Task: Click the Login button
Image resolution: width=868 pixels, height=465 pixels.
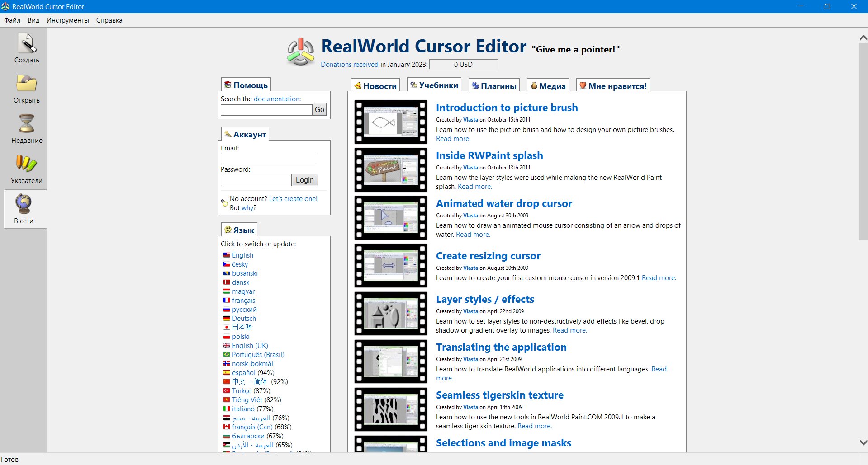Action: tap(305, 180)
